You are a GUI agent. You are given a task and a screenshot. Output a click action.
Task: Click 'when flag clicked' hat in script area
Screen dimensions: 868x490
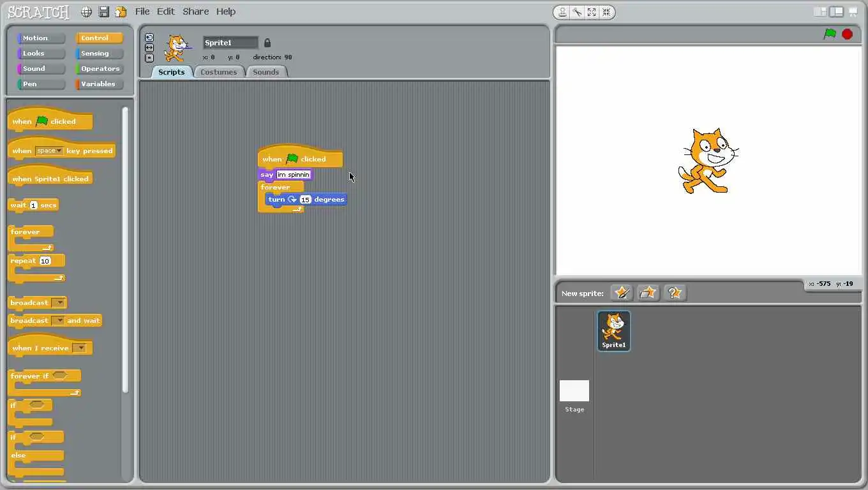pos(300,157)
